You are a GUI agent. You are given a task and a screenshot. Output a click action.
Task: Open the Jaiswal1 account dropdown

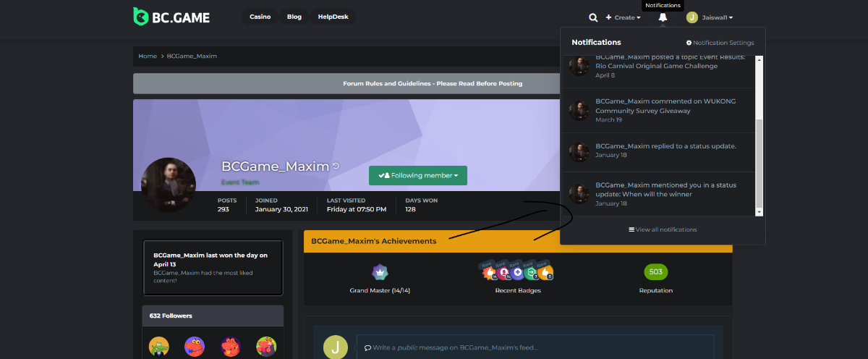coord(710,17)
